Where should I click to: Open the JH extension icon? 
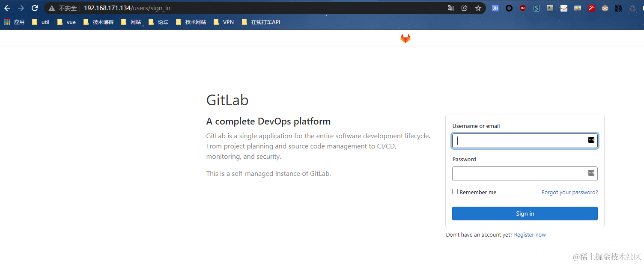(495, 8)
